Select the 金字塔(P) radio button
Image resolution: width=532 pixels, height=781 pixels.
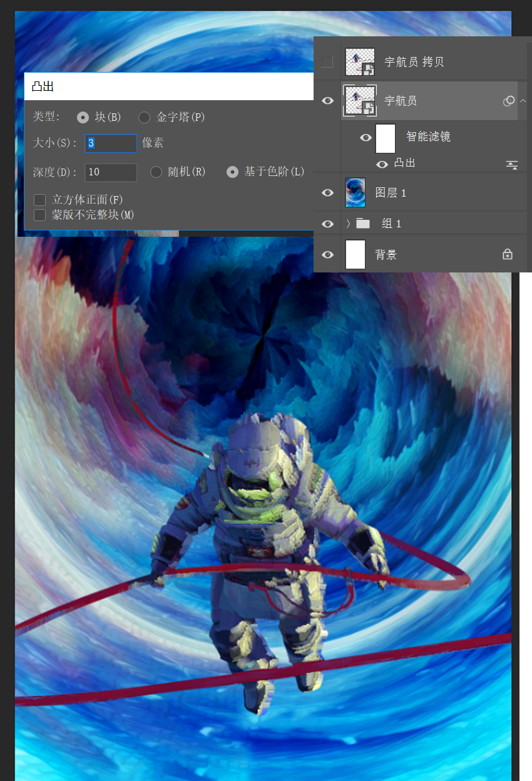point(144,117)
